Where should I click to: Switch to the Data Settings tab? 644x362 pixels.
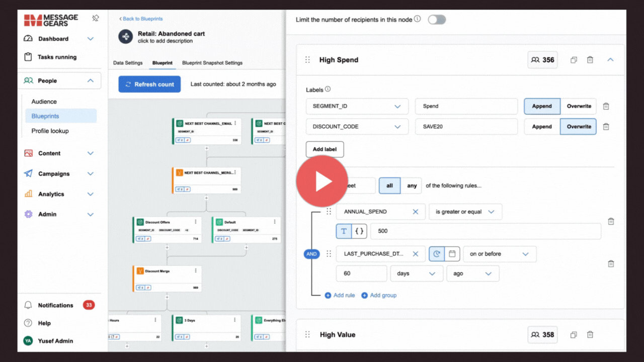click(128, 63)
